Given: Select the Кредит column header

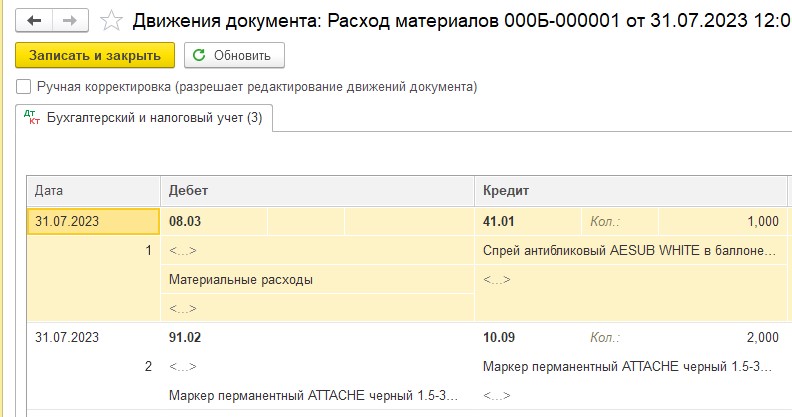Looking at the screenshot, I should pyautogui.click(x=630, y=191).
